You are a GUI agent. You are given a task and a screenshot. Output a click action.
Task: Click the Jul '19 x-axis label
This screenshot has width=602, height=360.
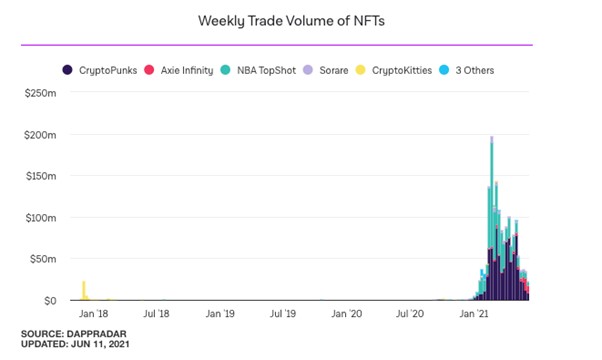[283, 314]
